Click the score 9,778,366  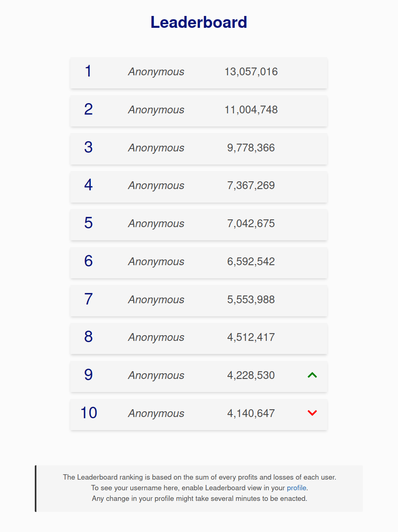251,148
